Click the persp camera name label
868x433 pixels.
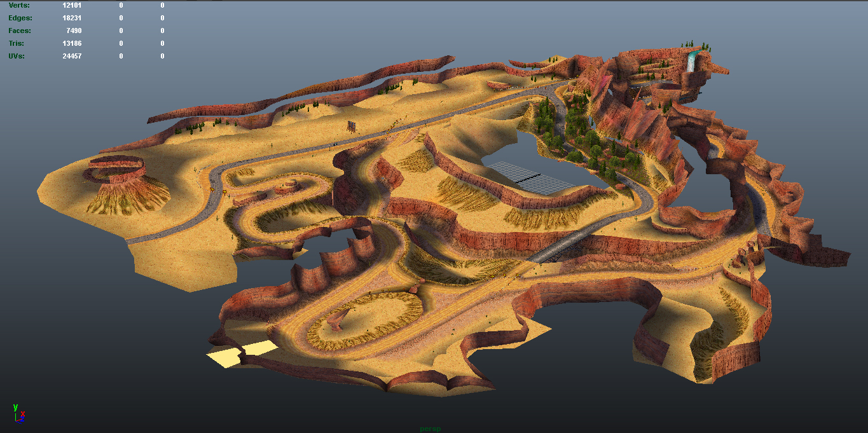click(x=430, y=429)
